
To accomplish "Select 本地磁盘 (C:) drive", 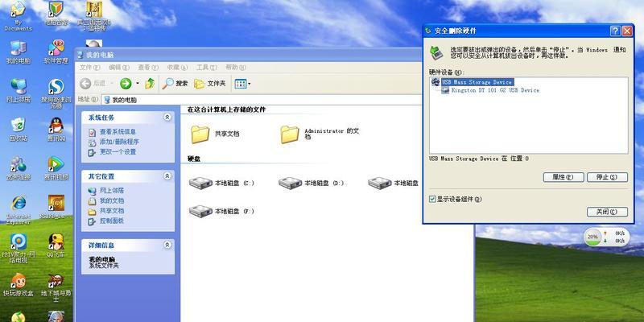I will click(x=222, y=184).
